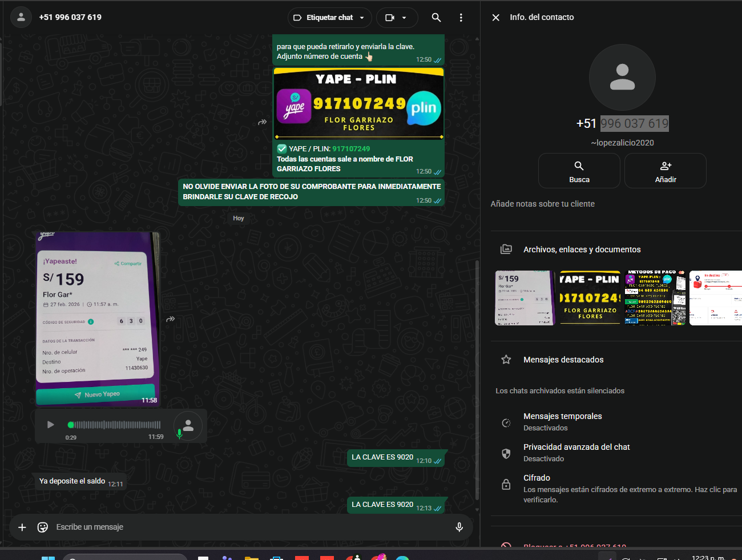Click the video call camera icon

tap(390, 18)
